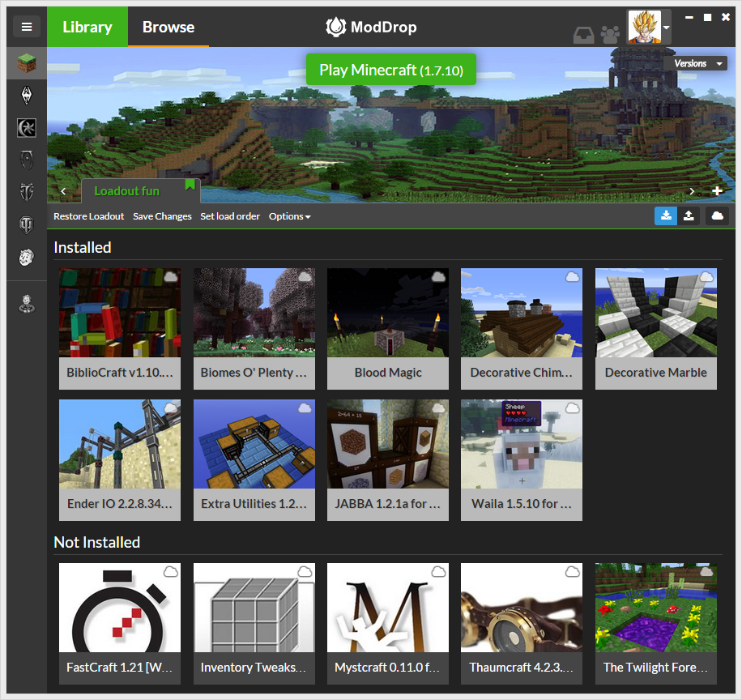742x700 pixels.
Task: Open the Versions dropdown
Action: 696,63
